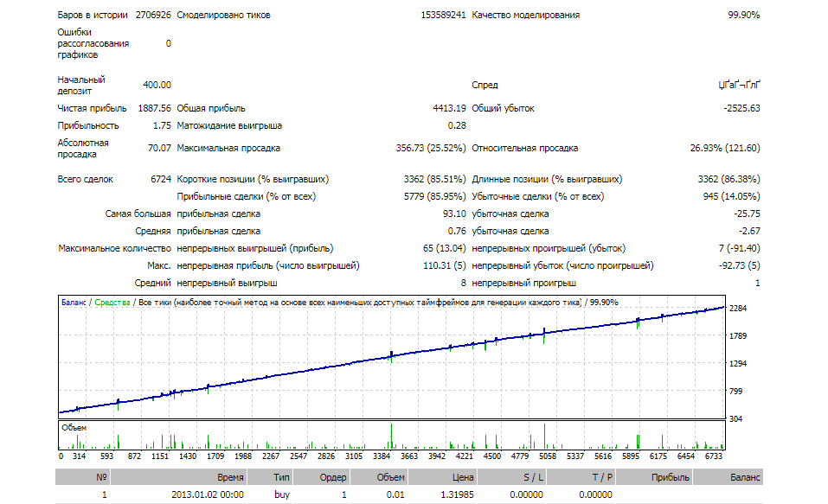This screenshot has width=828, height=504.
Task: Click consecutive wins value '65 (13.04)'
Action: point(444,248)
